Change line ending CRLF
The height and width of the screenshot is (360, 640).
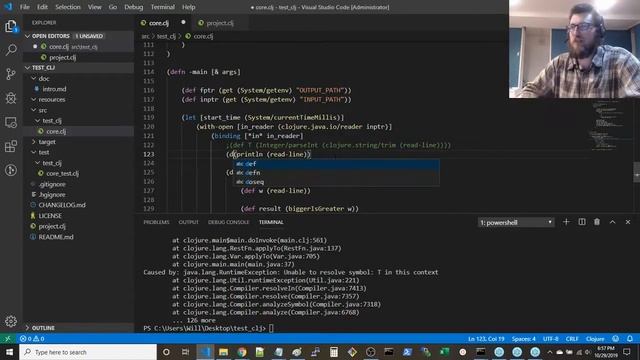[572, 339]
